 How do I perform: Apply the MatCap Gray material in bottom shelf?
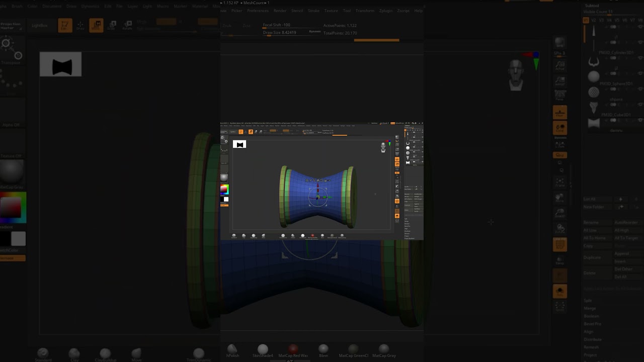tap(384, 350)
